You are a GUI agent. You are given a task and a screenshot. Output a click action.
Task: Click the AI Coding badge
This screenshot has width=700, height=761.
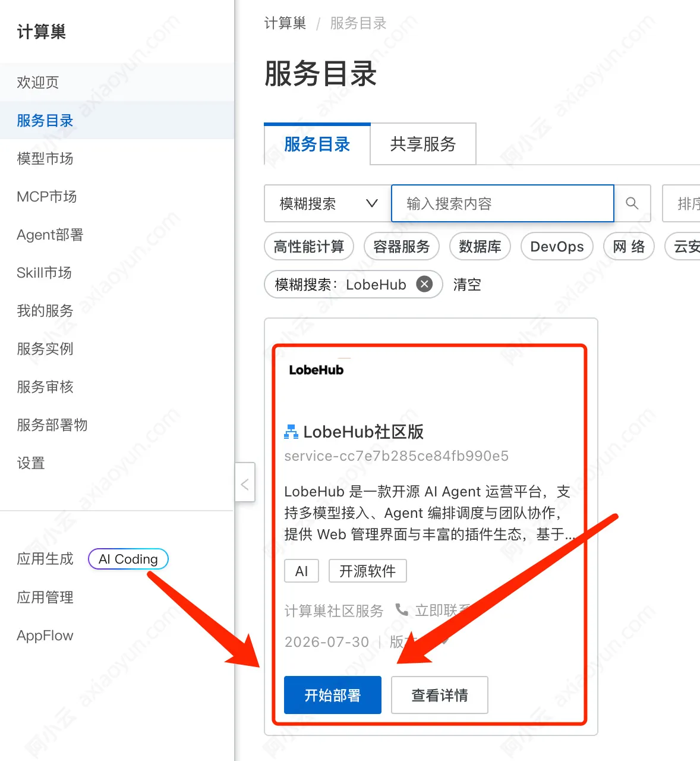(x=128, y=559)
